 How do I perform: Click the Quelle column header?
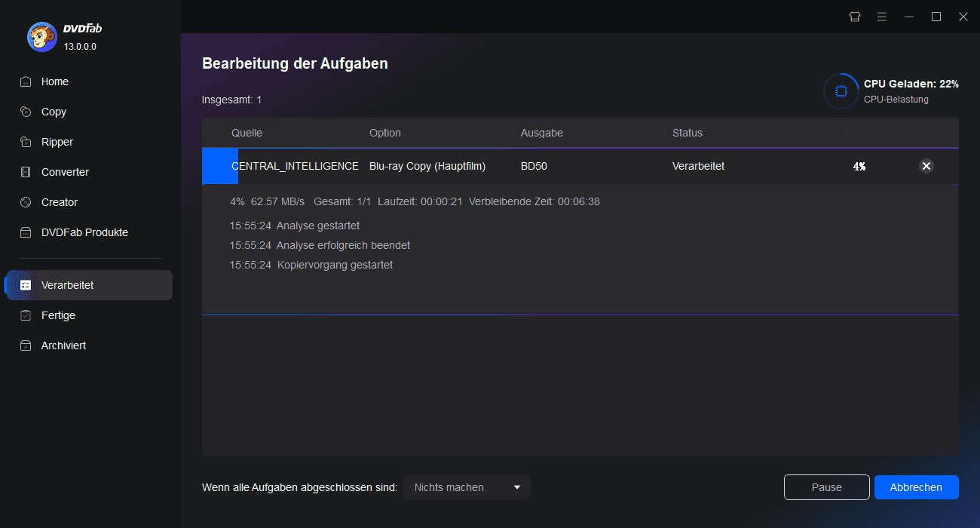[247, 133]
